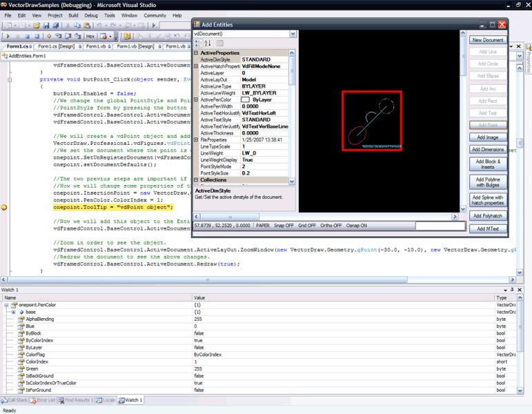The width and height of the screenshot is (532, 414).
Task: Click the Add Polyhatch button
Action: pos(488,215)
